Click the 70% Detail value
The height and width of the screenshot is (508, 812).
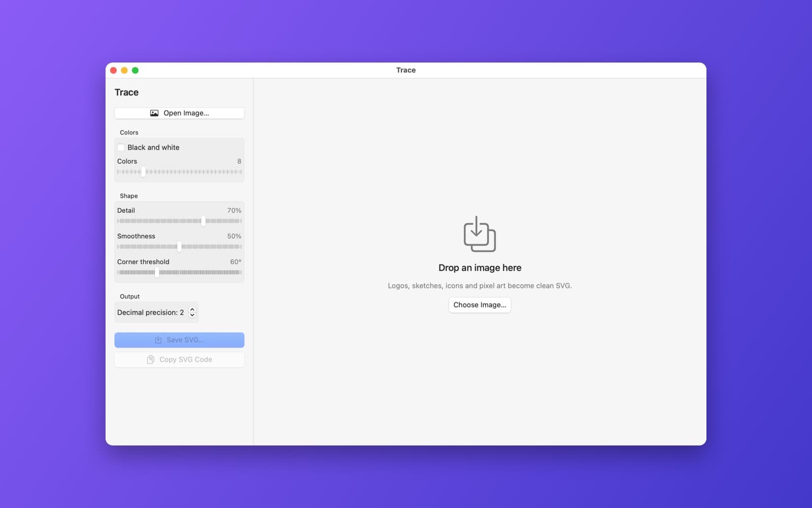coord(234,210)
